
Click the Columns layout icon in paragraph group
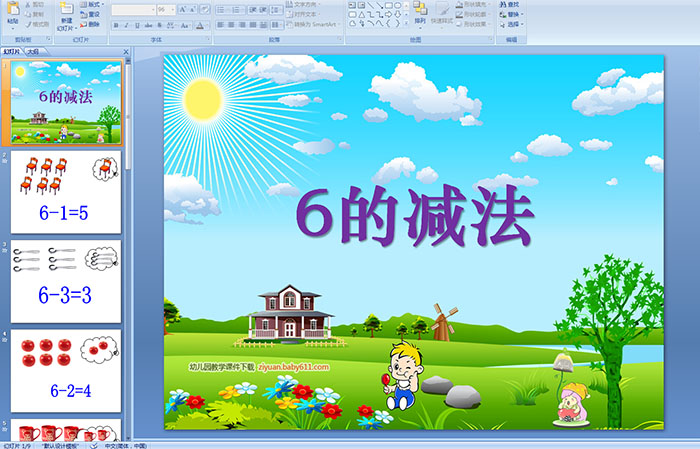pos(276,25)
